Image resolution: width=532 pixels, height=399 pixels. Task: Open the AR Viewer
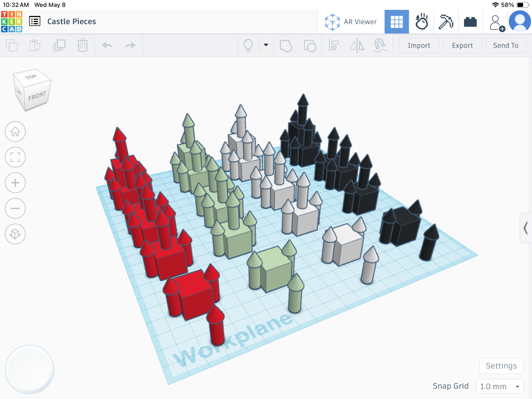351,22
